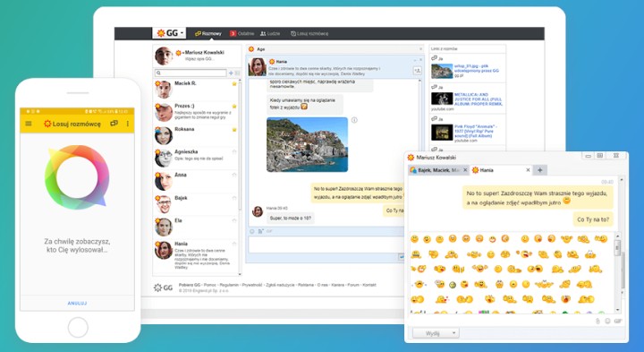The width and height of the screenshot is (644, 352).
Task: Click the add person icon in Hania's header
Action: (418, 71)
